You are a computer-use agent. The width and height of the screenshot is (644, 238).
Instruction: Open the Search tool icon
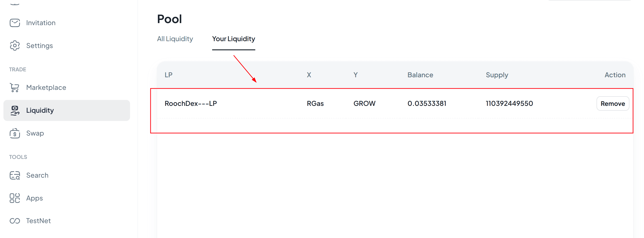pos(15,175)
